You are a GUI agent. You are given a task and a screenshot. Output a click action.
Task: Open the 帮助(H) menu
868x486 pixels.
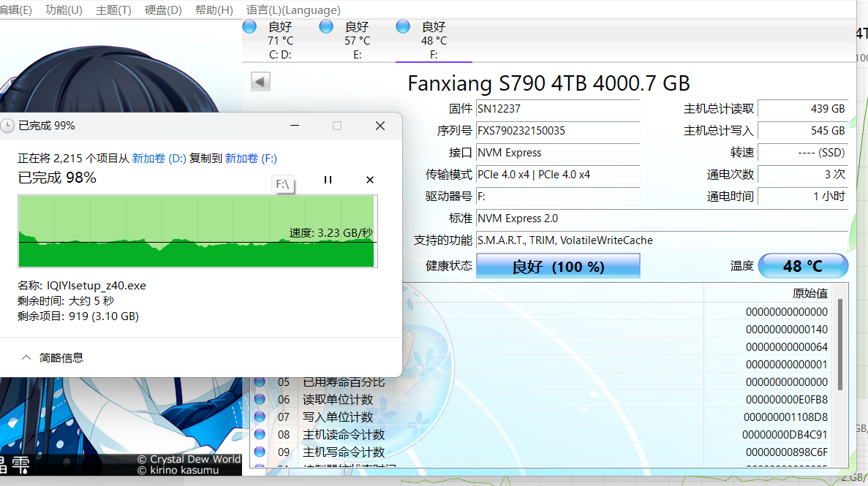tap(214, 10)
